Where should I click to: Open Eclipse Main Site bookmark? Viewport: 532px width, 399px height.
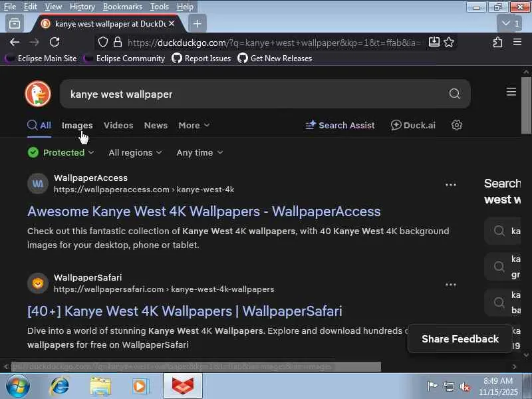pyautogui.click(x=41, y=59)
